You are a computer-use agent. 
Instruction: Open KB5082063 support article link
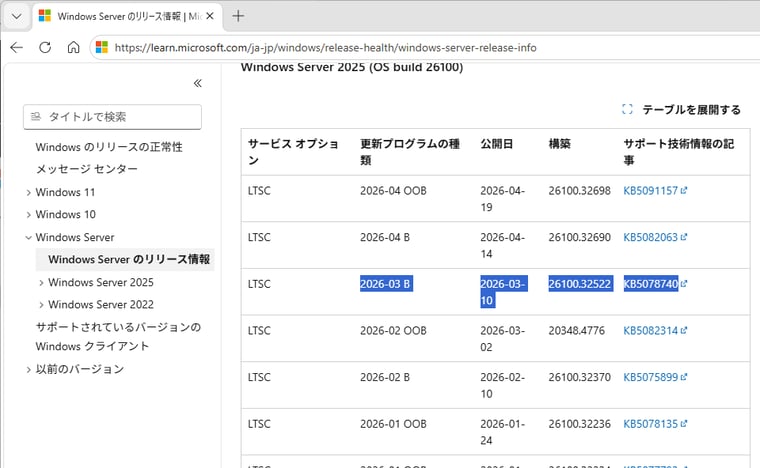[650, 237]
